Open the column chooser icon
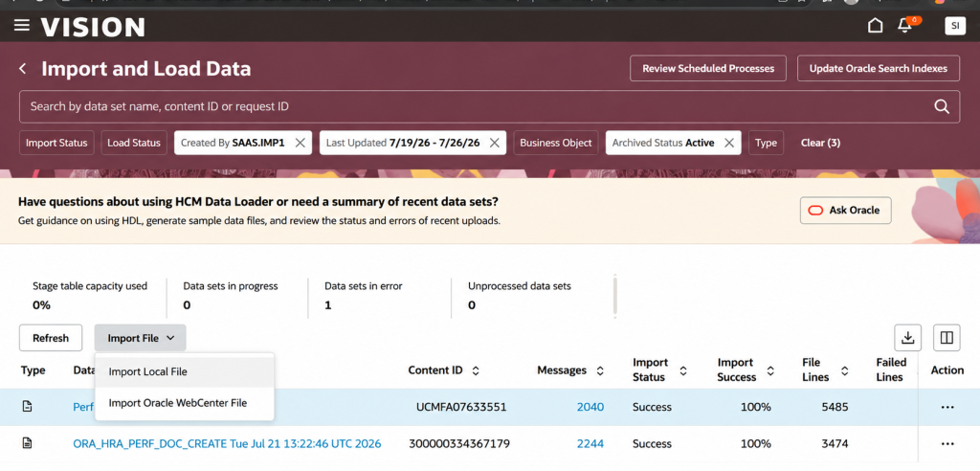 pos(947,338)
